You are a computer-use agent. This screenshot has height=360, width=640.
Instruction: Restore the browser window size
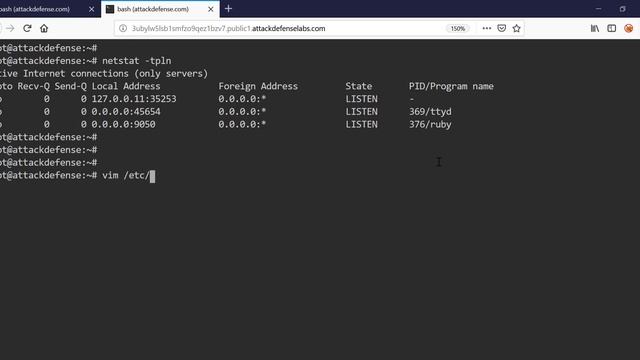pos(622,9)
